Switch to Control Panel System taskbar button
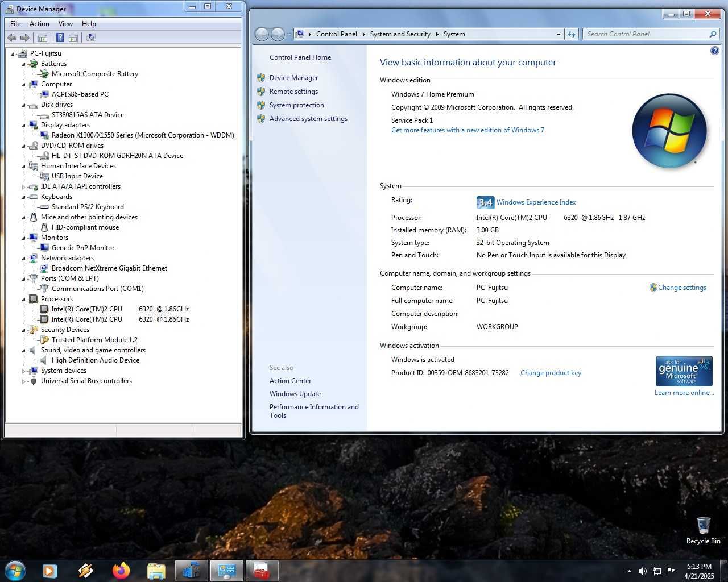This screenshot has height=582, width=728. pos(227,571)
